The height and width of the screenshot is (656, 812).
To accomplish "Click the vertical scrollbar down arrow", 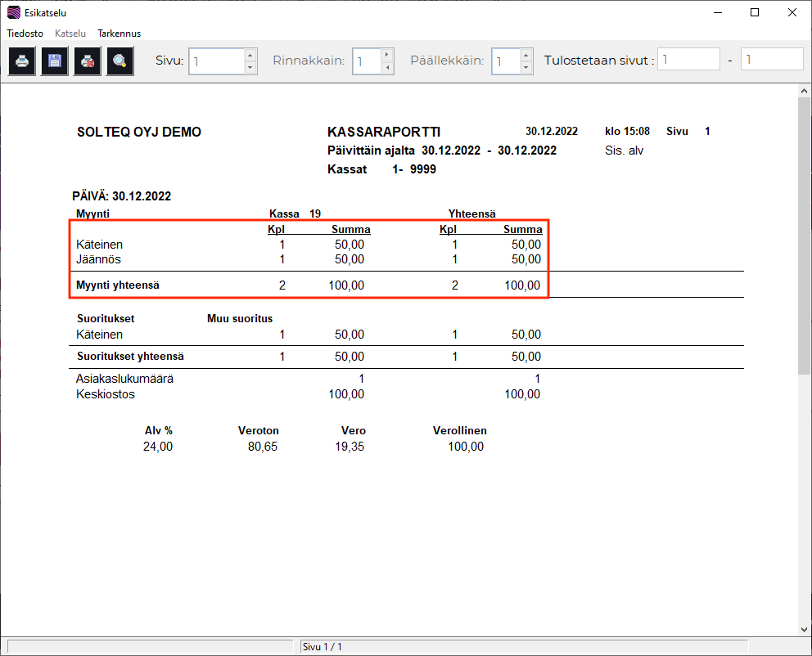I will tap(804, 628).
